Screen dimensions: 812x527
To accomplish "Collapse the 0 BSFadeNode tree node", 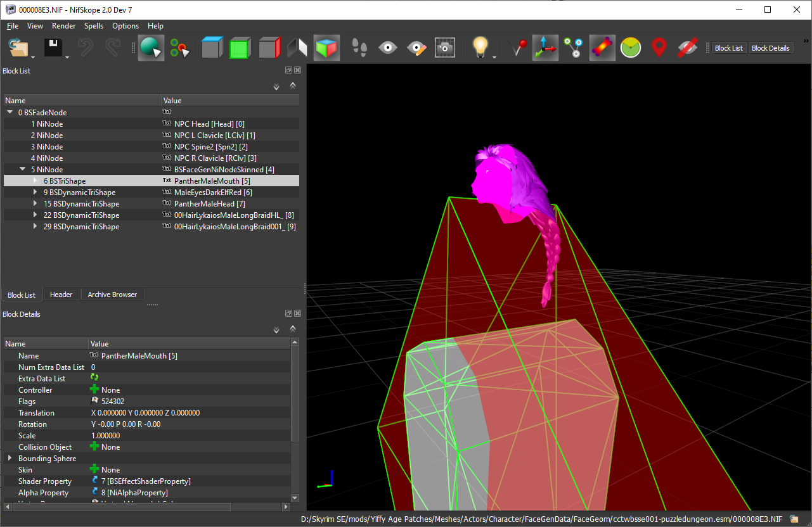I will (x=10, y=113).
